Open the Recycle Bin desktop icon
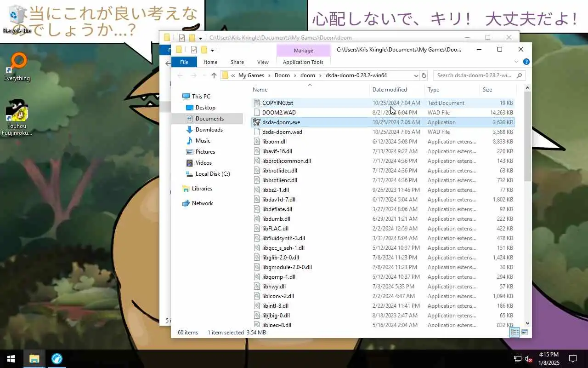The width and height of the screenshot is (588, 368). point(17,19)
